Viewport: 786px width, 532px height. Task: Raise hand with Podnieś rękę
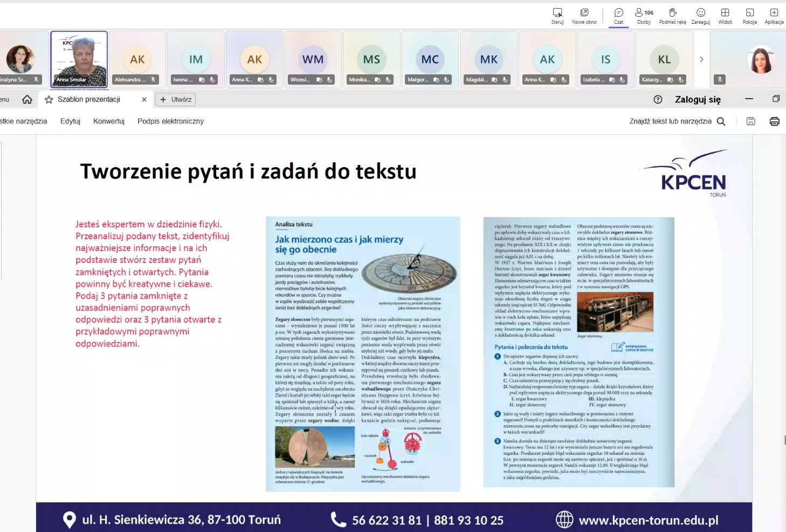point(673,16)
